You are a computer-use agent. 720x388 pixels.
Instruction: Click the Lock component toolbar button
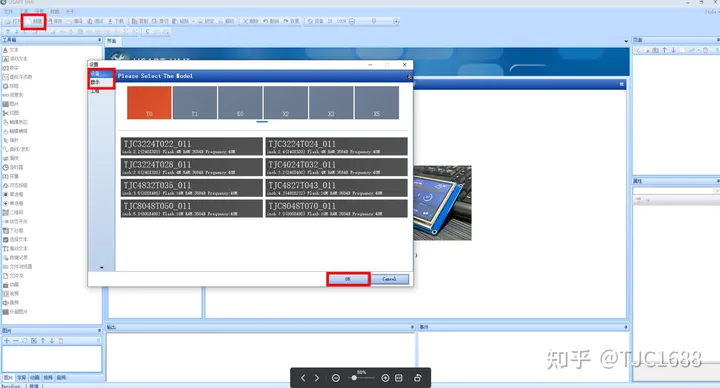click(206, 21)
